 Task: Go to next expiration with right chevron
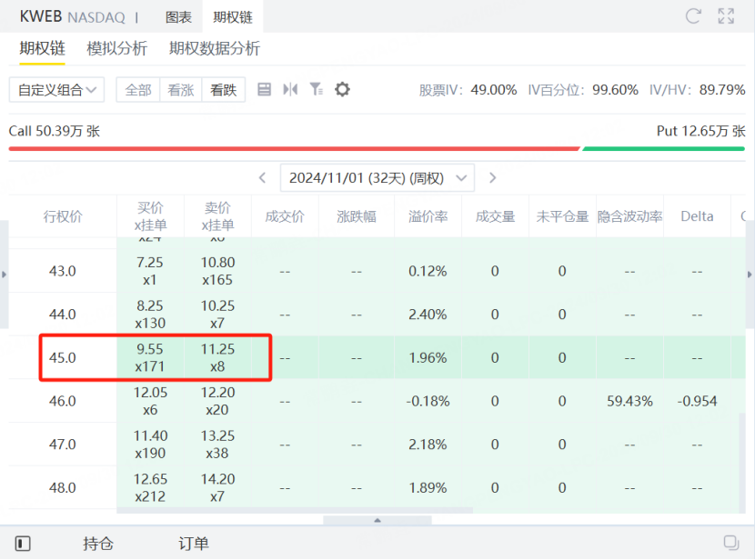click(492, 177)
